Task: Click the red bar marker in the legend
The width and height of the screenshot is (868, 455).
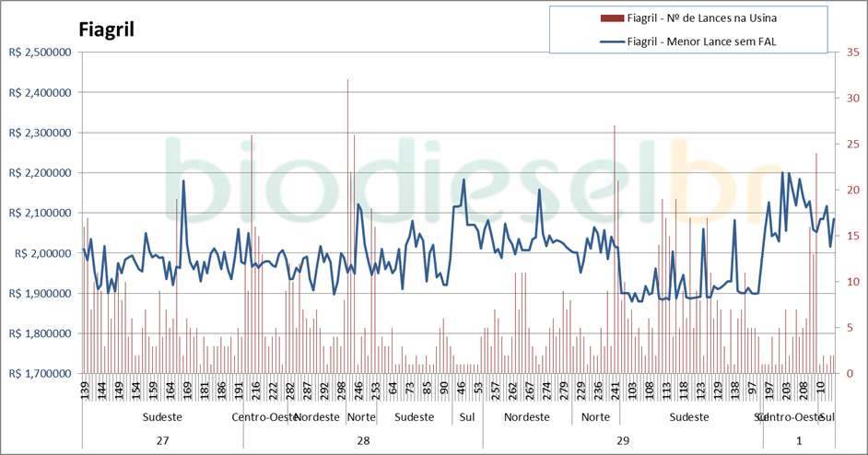Action: tap(610, 17)
